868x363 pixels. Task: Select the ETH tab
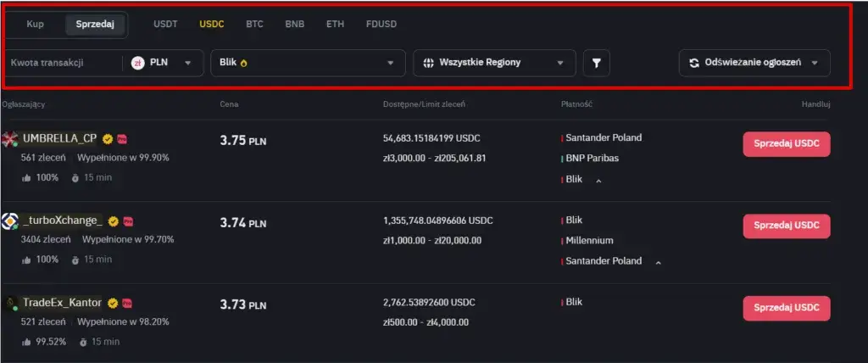point(335,25)
